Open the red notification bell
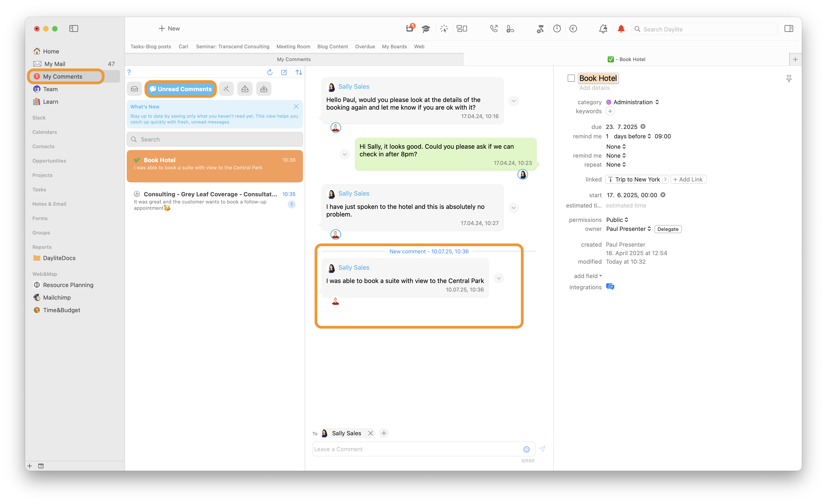The height and width of the screenshot is (504, 827). [621, 29]
